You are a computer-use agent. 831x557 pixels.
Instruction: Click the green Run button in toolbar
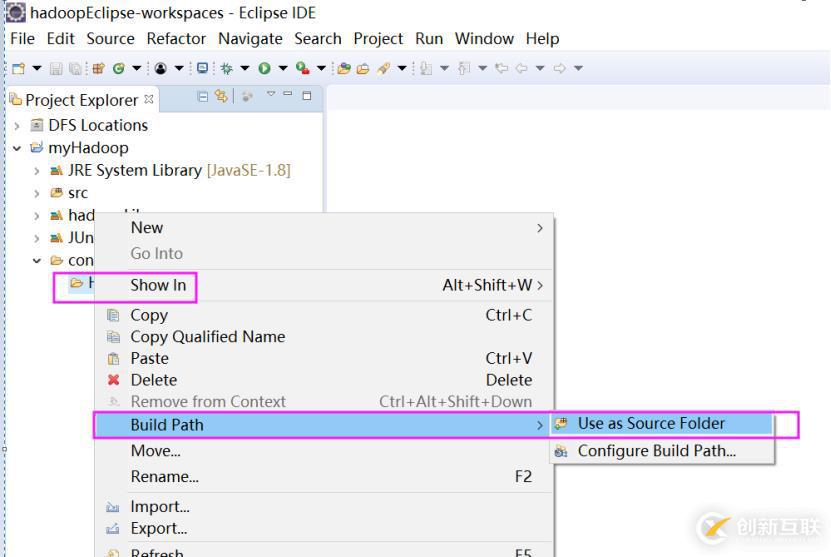[264, 68]
